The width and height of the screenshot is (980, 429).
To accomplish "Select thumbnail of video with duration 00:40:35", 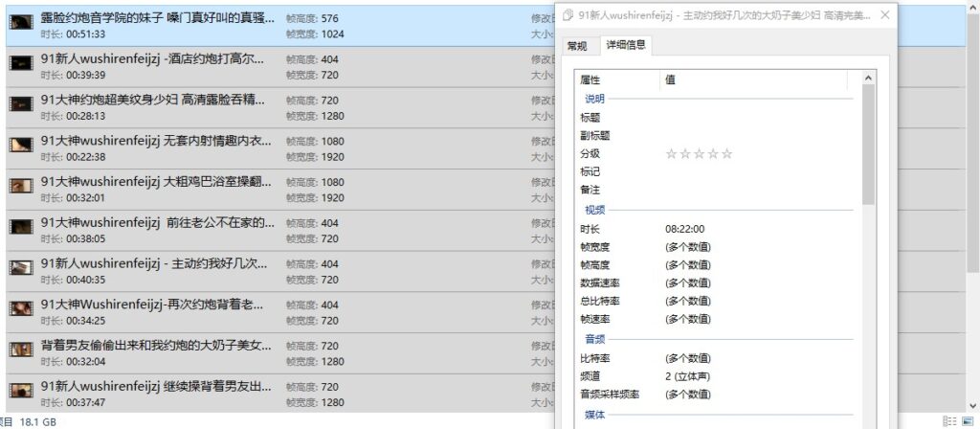I will 21,268.
